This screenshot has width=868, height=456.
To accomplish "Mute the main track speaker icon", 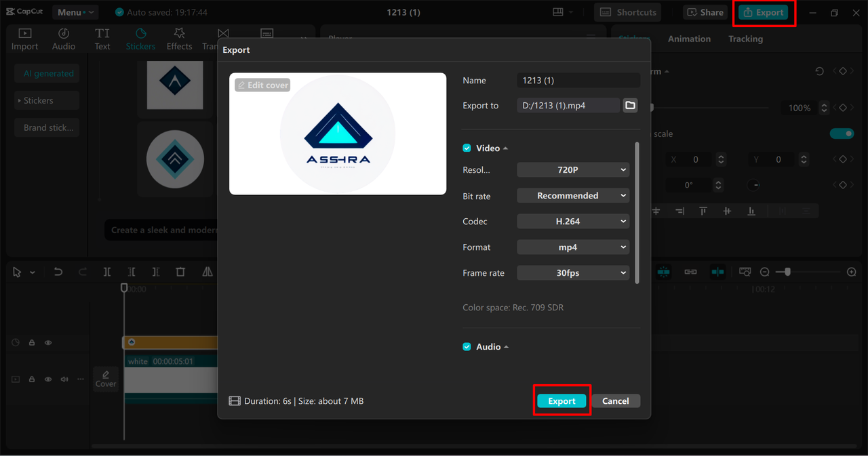I will (64, 379).
